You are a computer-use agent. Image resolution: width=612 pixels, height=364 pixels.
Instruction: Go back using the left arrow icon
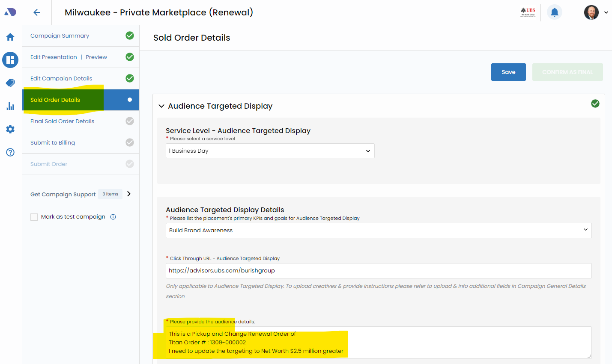pos(37,12)
